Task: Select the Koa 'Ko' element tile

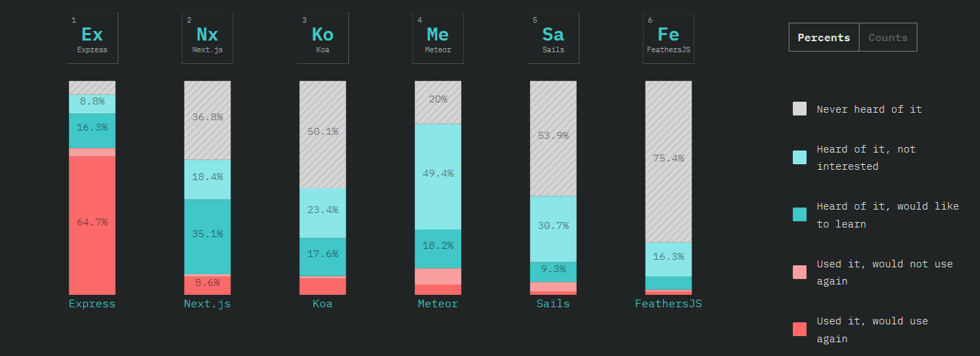Action: (x=323, y=38)
